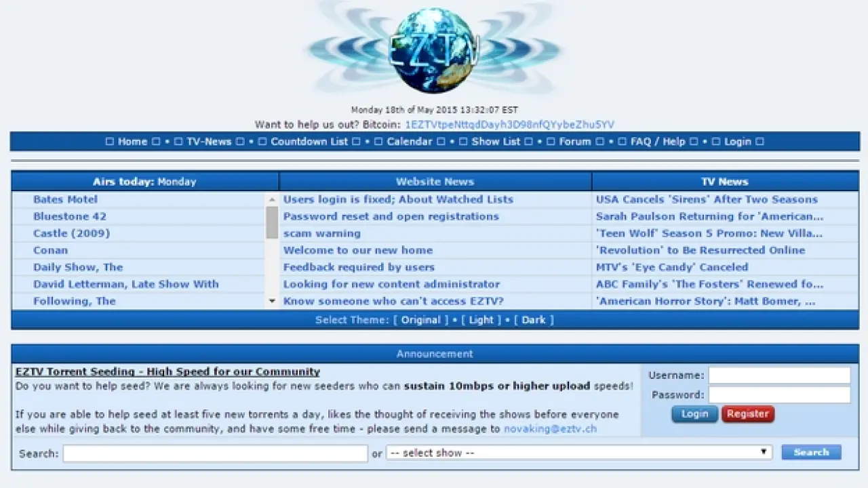Select the Light theme option
The image size is (868, 488).
(481, 320)
